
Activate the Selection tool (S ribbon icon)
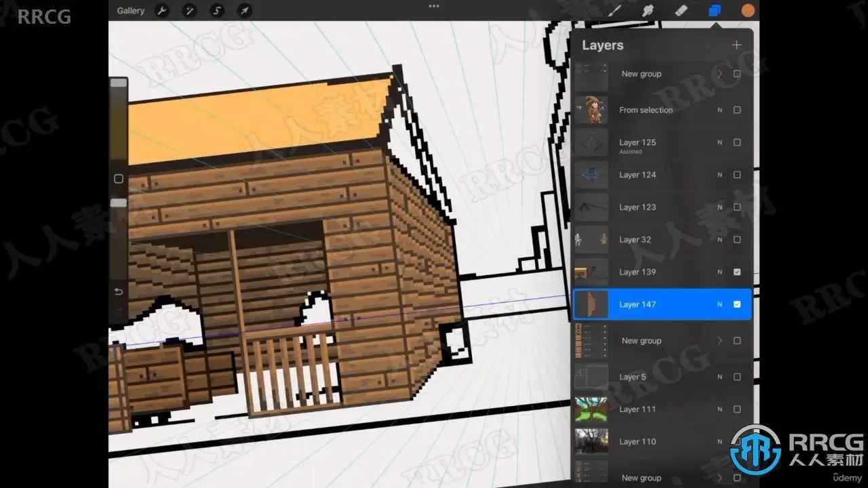pos(217,10)
